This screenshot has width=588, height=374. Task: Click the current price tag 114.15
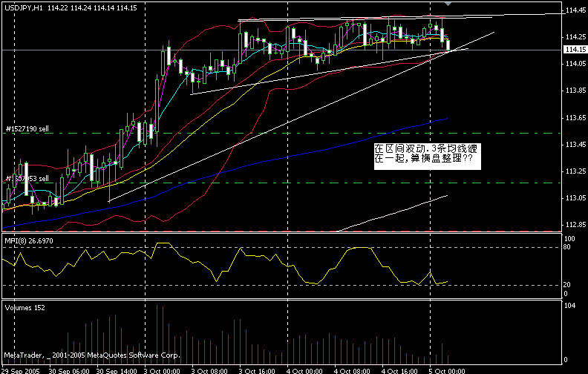(x=575, y=50)
